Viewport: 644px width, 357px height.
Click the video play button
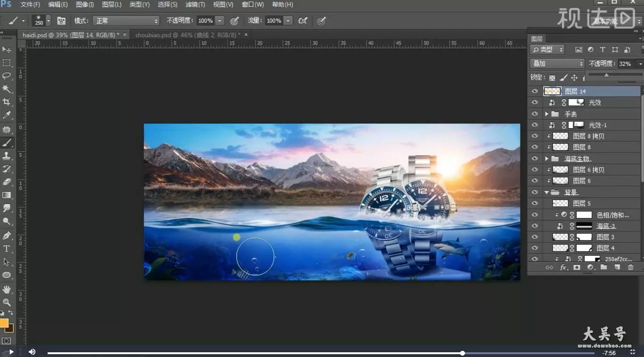tap(11, 352)
